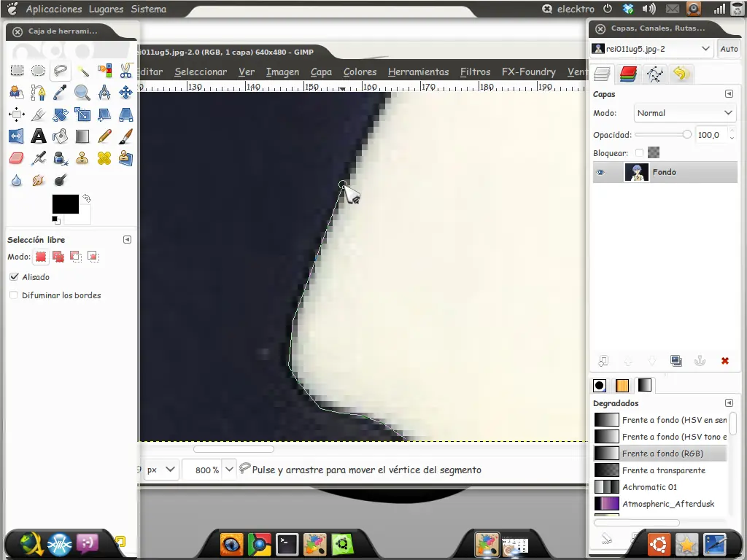Click the foreground black color swatch
This screenshot has width=747, height=560.
tap(65, 204)
